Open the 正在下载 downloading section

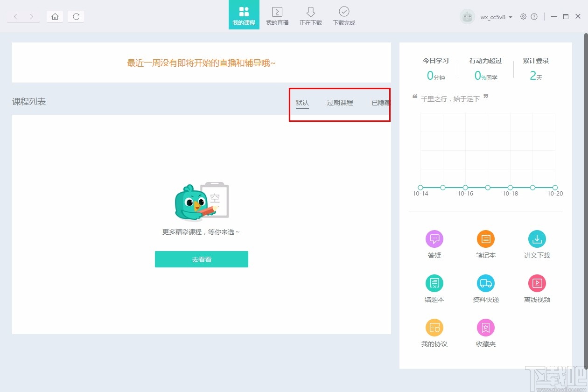tap(310, 15)
